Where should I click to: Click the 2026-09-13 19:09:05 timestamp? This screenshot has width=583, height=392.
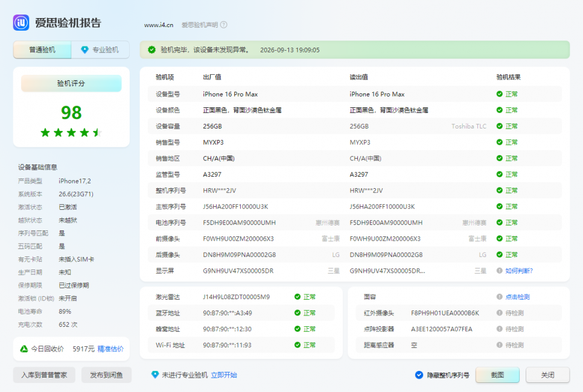point(290,50)
